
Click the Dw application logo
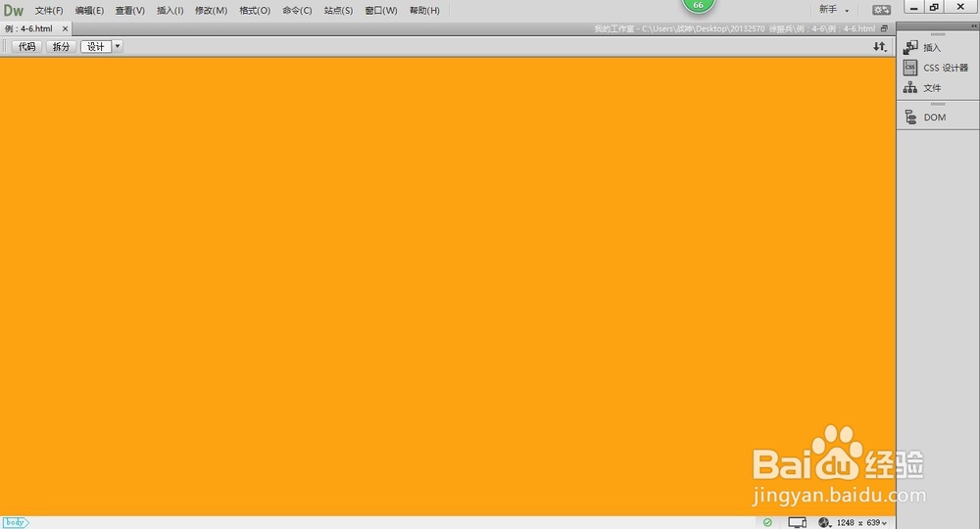coord(13,10)
